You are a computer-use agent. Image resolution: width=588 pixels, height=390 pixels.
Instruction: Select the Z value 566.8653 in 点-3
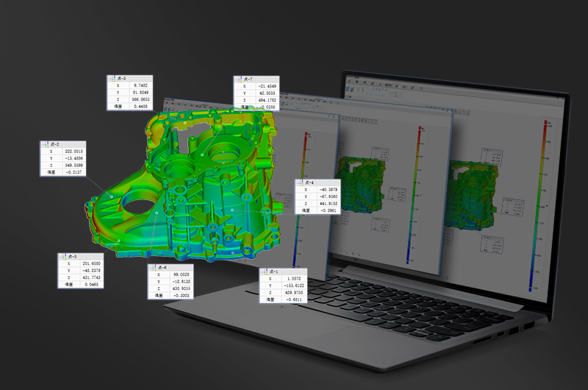tap(138, 99)
